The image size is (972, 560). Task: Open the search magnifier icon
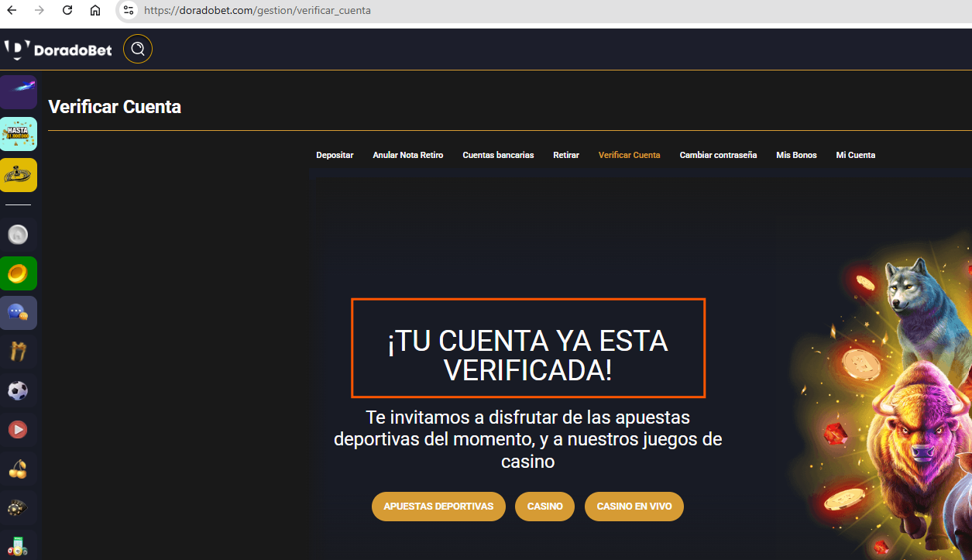tap(138, 50)
